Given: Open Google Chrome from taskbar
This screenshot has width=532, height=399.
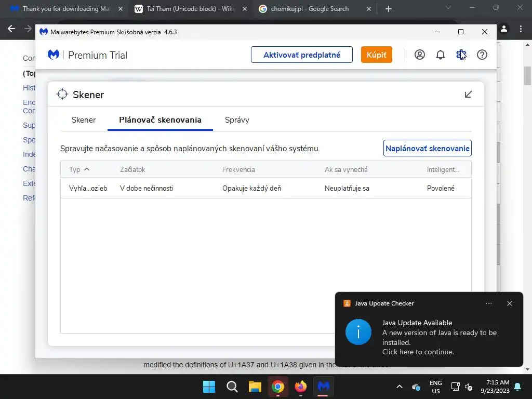Looking at the screenshot, I should (278, 387).
